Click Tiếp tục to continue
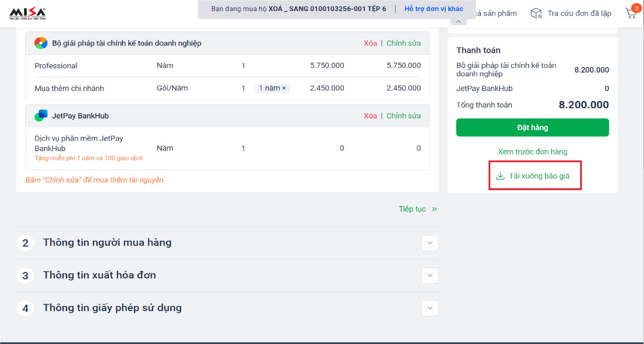Viewport: 644px width, 344px height. click(x=412, y=209)
